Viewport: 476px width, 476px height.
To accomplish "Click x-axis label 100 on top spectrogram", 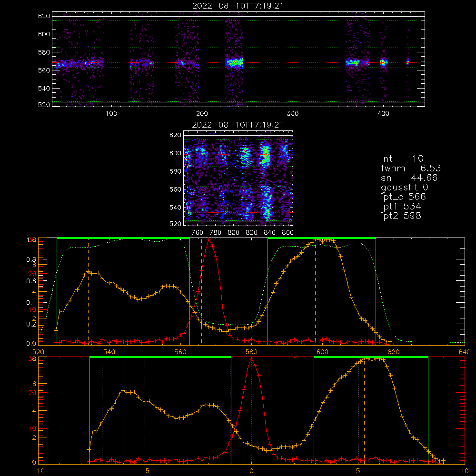I will [x=111, y=113].
